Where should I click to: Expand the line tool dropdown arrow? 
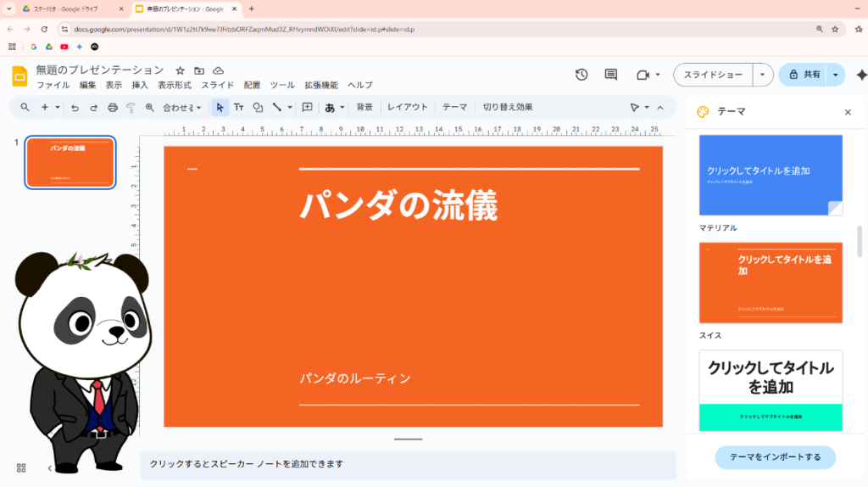click(x=290, y=108)
